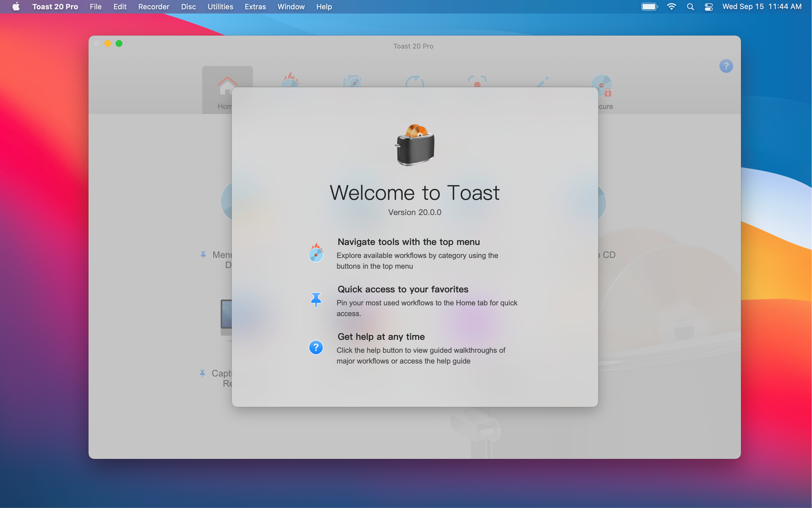Screen dimensions: 812x508
Task: Click the Welcome to Toast heading
Action: (415, 193)
